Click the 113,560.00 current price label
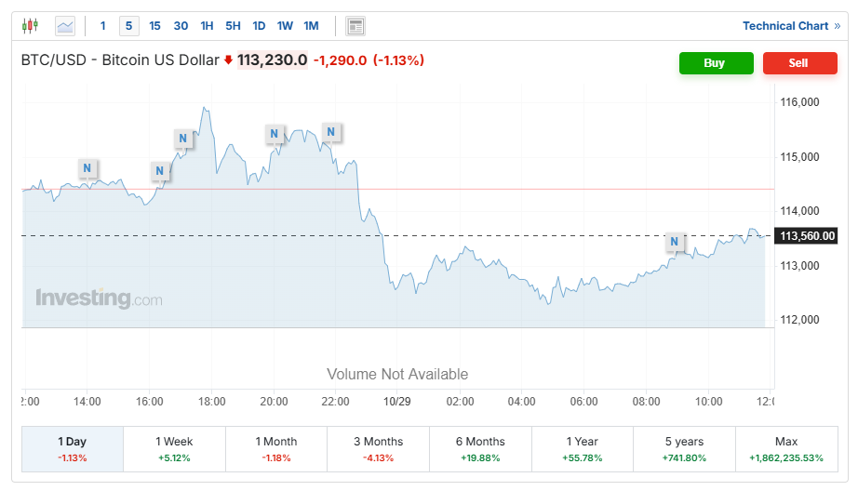 (808, 236)
